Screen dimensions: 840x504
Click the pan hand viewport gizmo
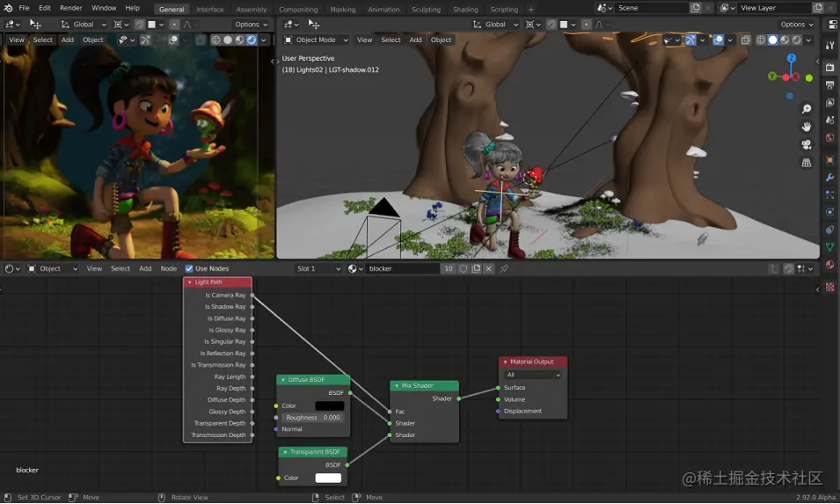807,127
